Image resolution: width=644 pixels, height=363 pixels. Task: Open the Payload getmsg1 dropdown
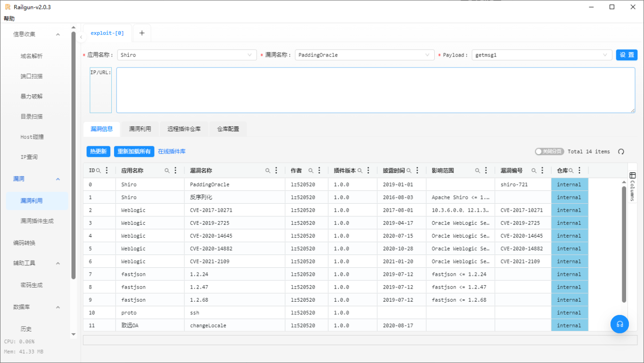coord(542,55)
